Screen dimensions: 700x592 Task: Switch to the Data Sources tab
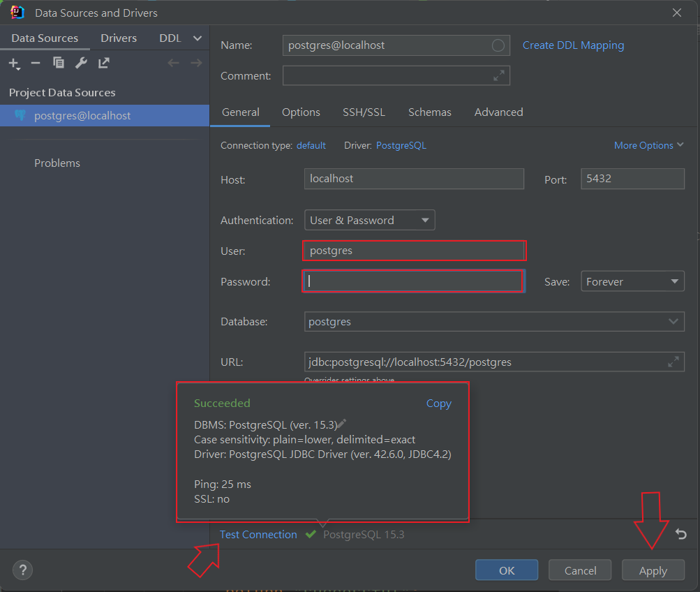(45, 38)
